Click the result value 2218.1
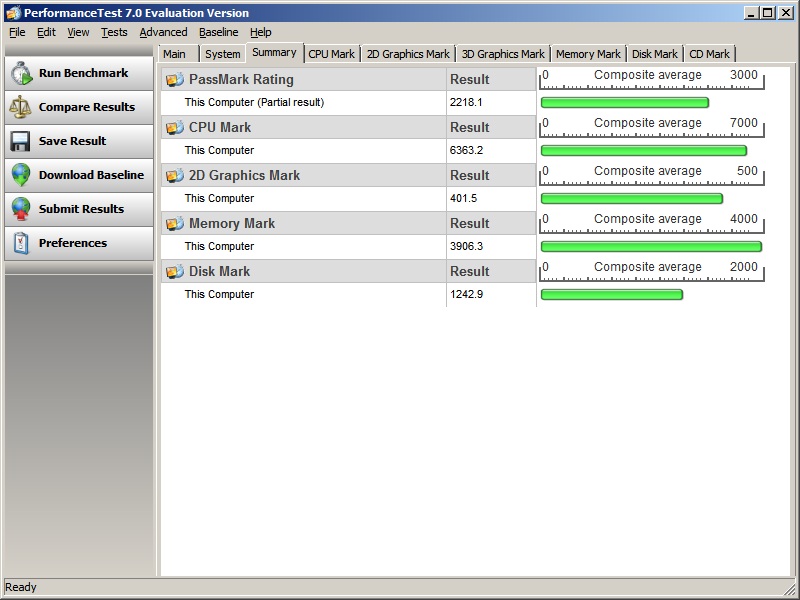Image resolution: width=800 pixels, height=600 pixels. 466,103
